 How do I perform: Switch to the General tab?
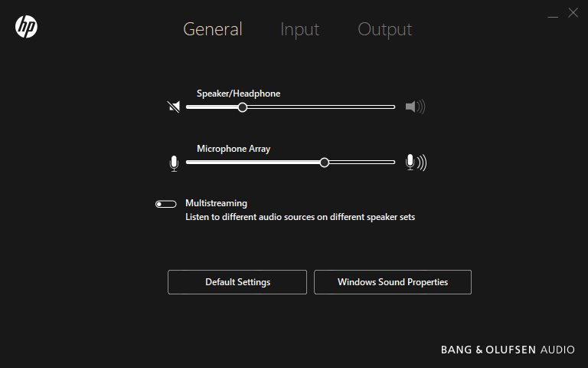[x=213, y=29]
